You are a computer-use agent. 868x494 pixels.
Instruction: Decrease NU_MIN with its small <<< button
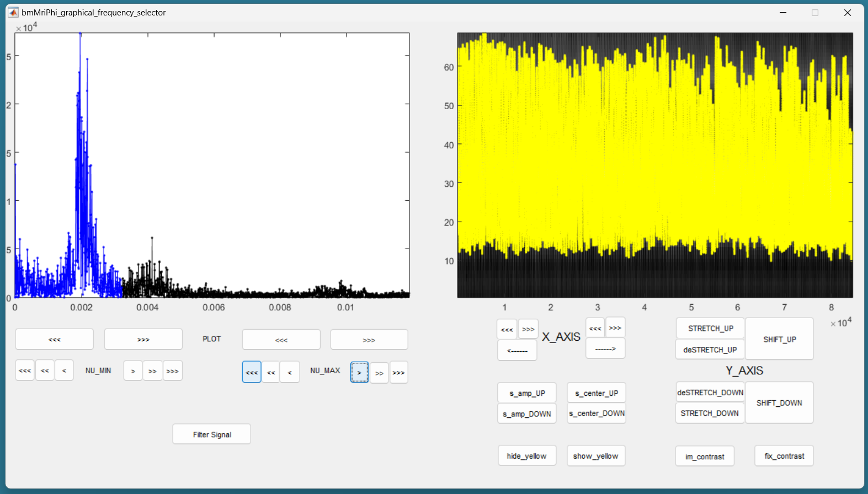point(25,370)
